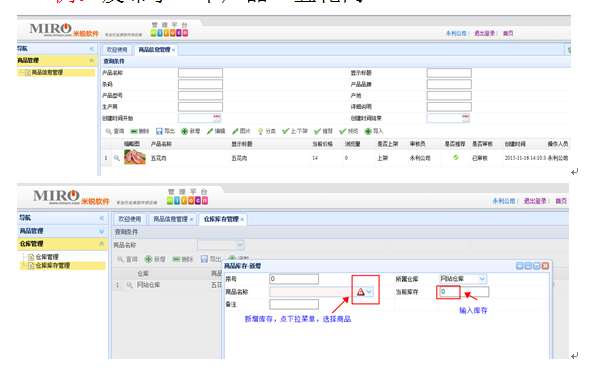This screenshot has width=593, height=373.
Task: Collapse the 仓库管理 navigation section
Action: (x=101, y=244)
